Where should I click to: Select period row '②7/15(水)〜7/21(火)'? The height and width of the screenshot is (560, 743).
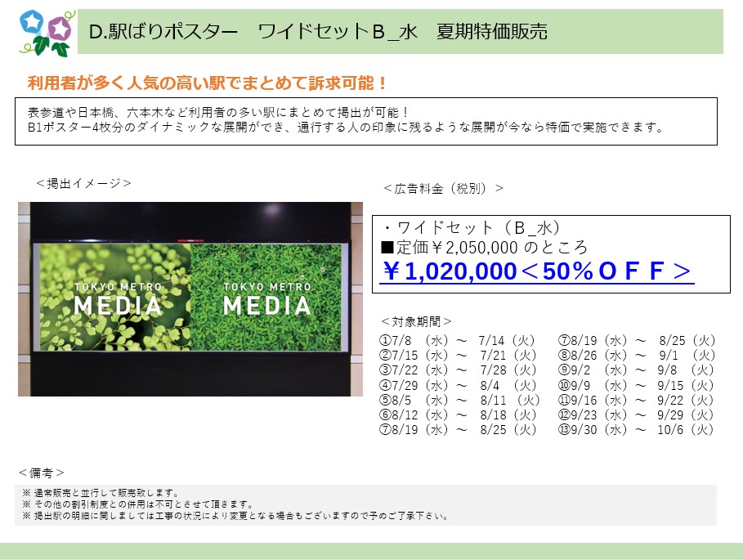(458, 356)
